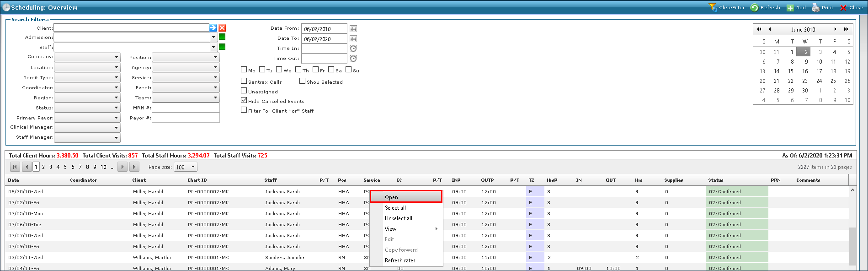Select Refresh rates in the context menu

click(x=400, y=260)
